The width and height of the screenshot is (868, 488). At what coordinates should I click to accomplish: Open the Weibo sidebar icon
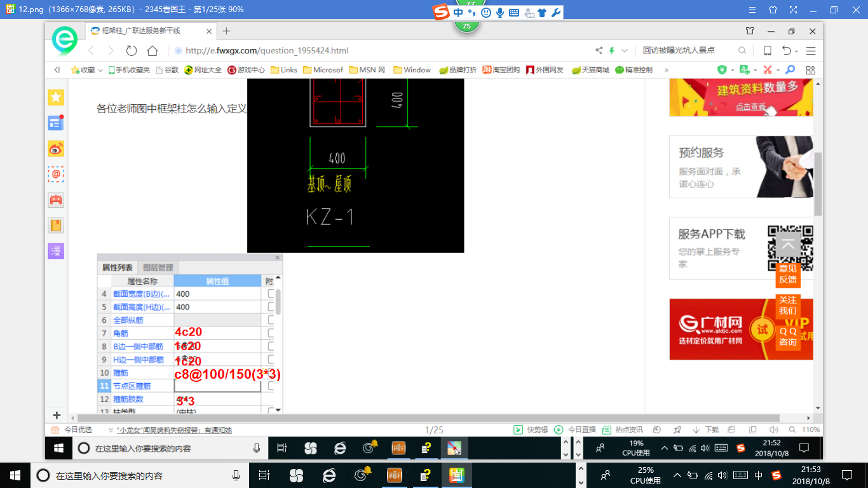pyautogui.click(x=56, y=149)
